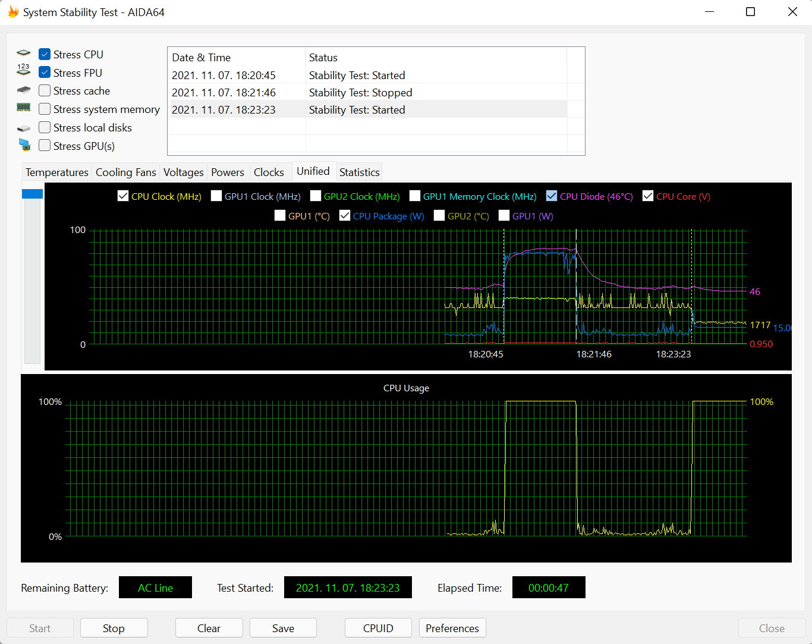Show GPU1 (°C) in graph
Image resolution: width=812 pixels, height=644 pixels.
pyautogui.click(x=280, y=215)
